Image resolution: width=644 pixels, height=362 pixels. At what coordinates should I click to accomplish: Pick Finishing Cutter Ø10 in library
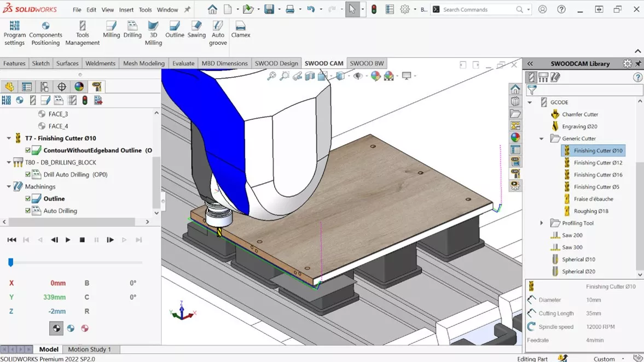click(597, 150)
